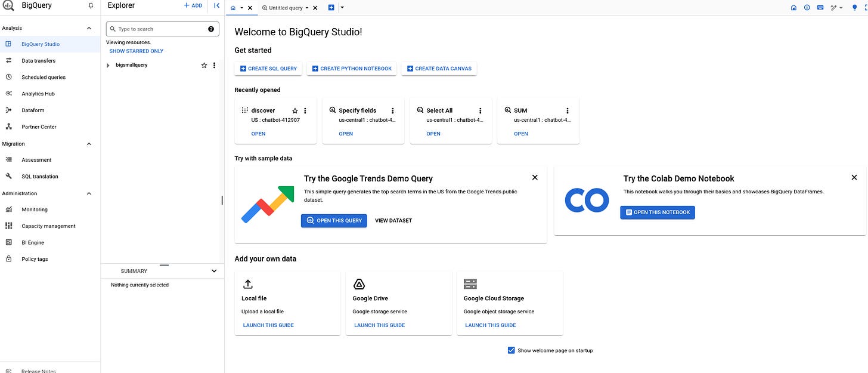Click OPEN on the SUM card
Screen dimensions: 868x373
pos(521,134)
